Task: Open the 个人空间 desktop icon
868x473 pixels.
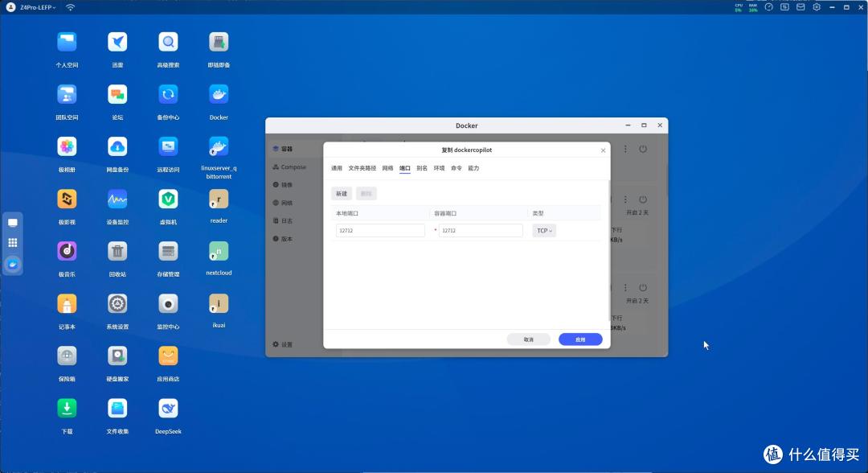Action: coord(67,42)
